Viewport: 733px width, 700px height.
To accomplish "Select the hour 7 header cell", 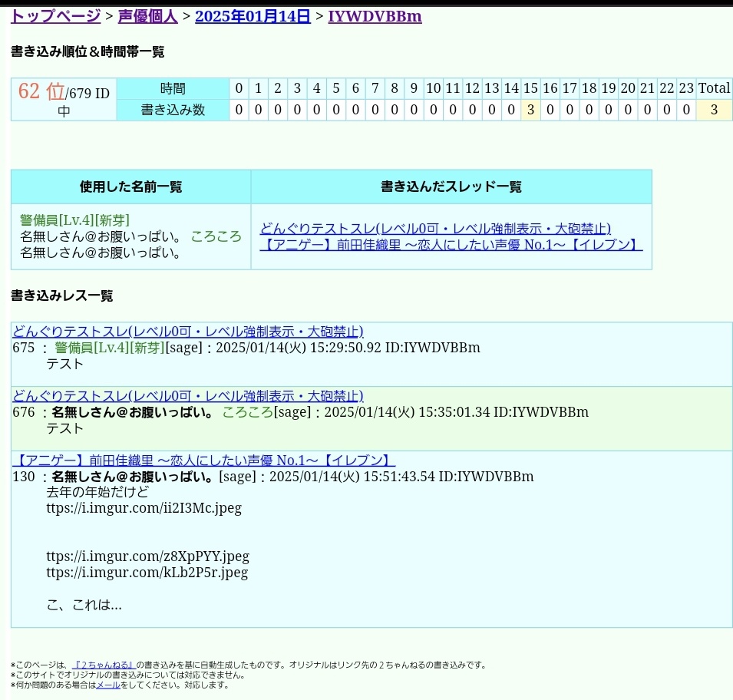I will [x=375, y=88].
